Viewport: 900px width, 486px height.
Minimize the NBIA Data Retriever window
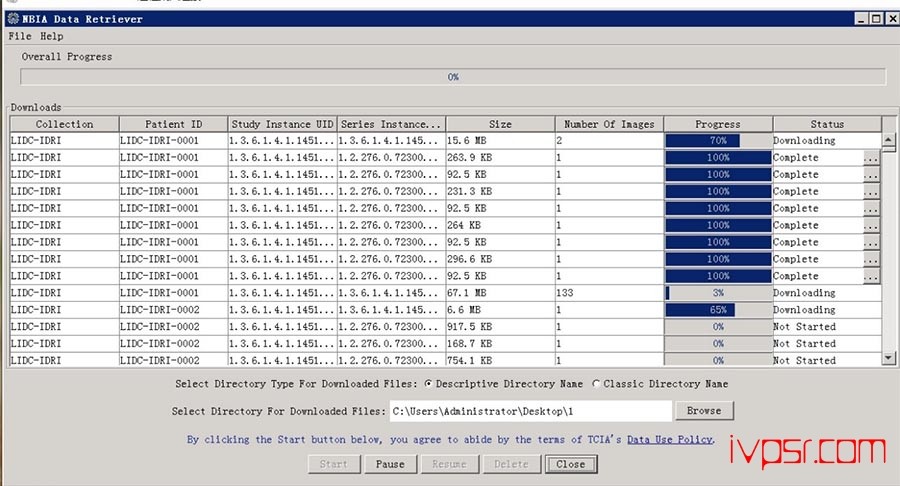tap(862, 18)
